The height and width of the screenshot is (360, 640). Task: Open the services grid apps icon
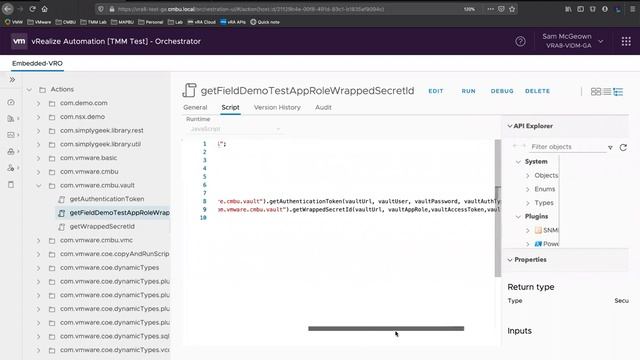click(626, 41)
